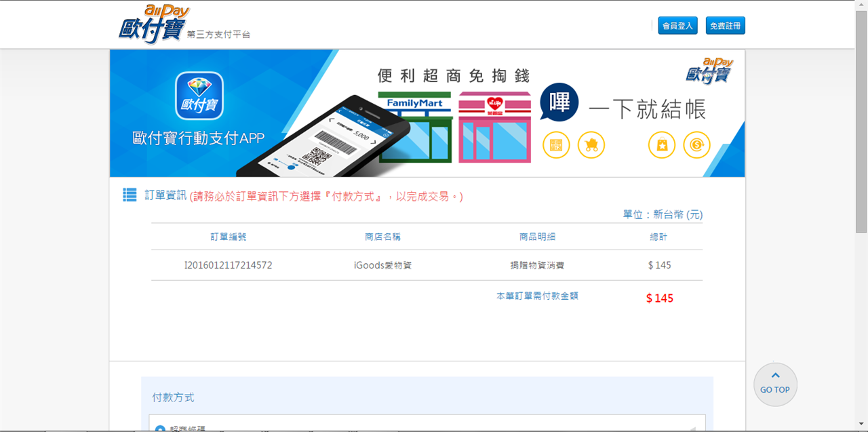Click the order info list icon

coord(130,195)
